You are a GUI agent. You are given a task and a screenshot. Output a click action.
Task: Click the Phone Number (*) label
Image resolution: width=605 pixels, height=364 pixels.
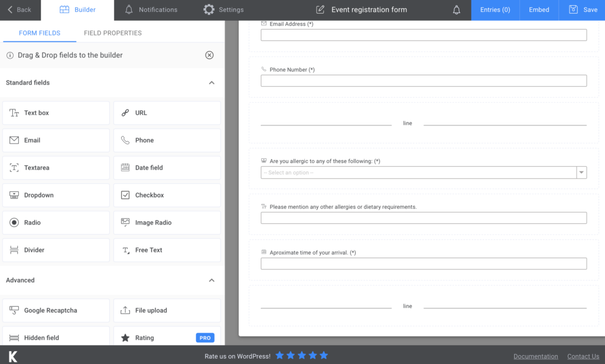tap(292, 70)
